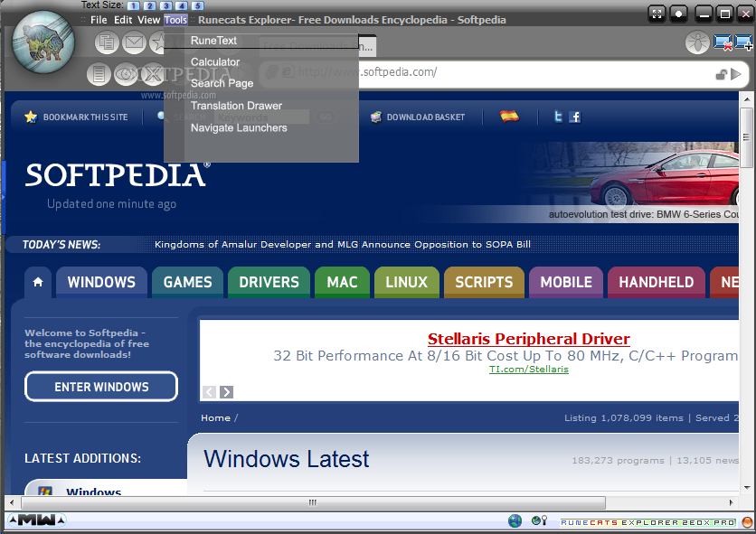This screenshot has width=756, height=534.
Task: Open Stellaris Peripheral Driver ad link
Action: click(x=528, y=339)
